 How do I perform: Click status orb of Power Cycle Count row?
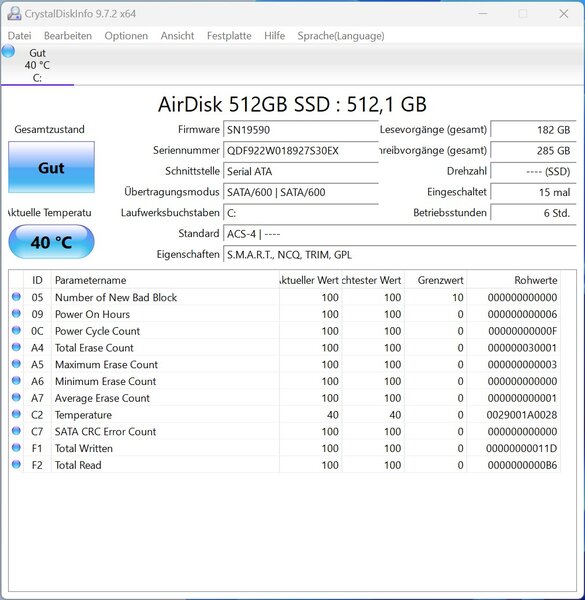pos(16,330)
